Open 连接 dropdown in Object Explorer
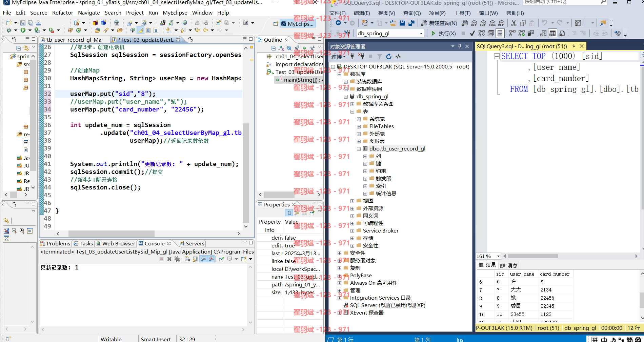This screenshot has width=644, height=342. click(338, 57)
